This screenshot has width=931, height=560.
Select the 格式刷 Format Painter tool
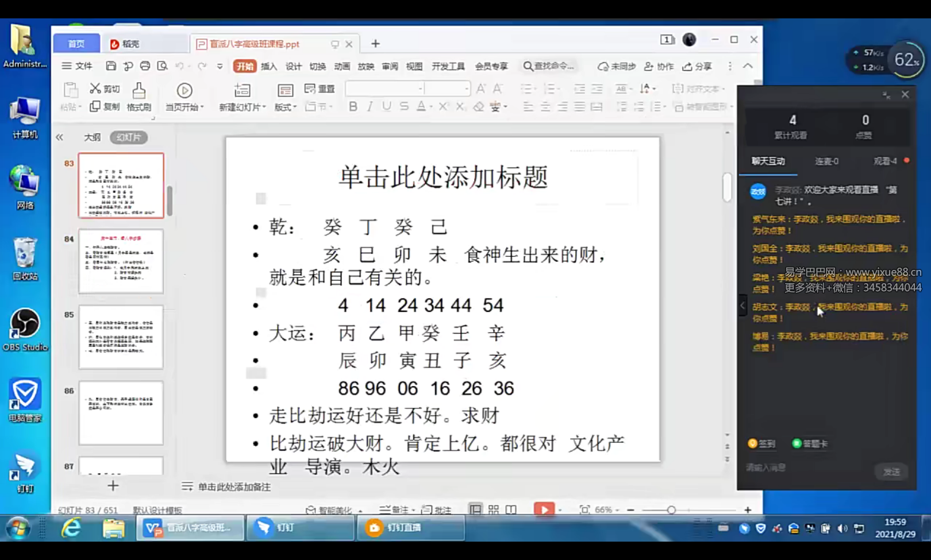point(139,96)
